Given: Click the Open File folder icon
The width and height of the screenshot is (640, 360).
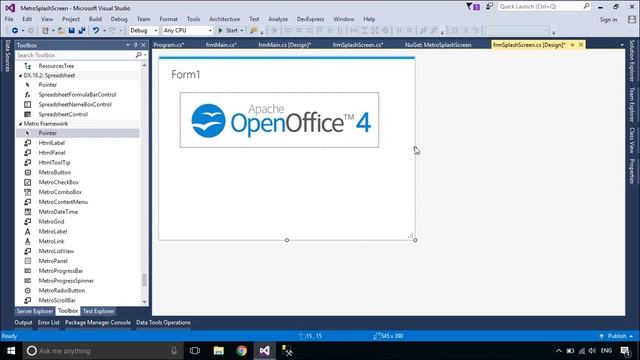Looking at the screenshot, I should (x=61, y=31).
